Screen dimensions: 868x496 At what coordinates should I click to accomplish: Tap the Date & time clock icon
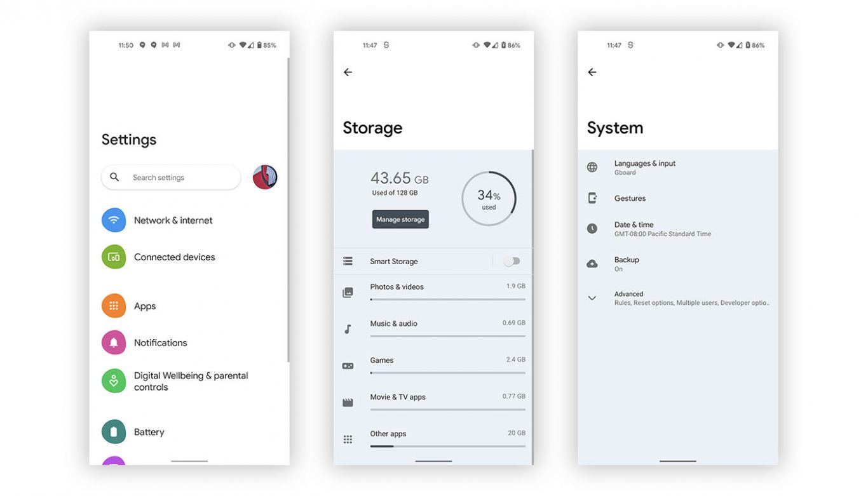pyautogui.click(x=592, y=229)
